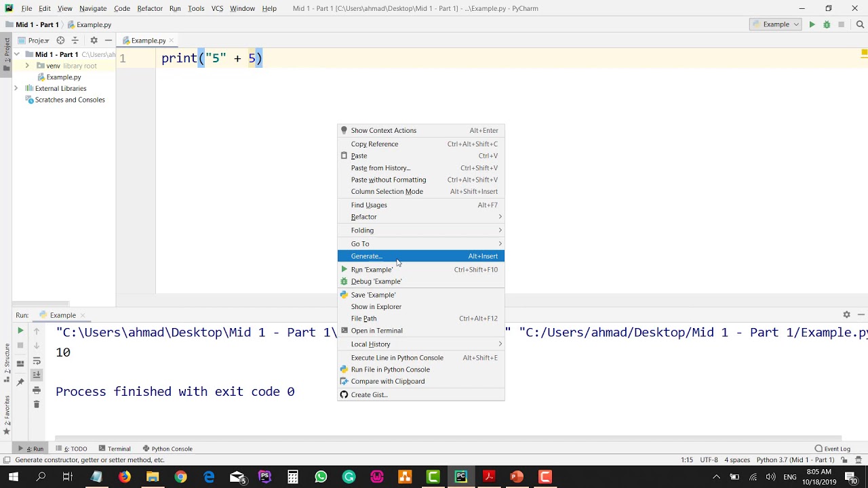Restore the layout in the Run panel sidebar
This screenshot has width=868, height=488.
pyautogui.click(x=20, y=363)
